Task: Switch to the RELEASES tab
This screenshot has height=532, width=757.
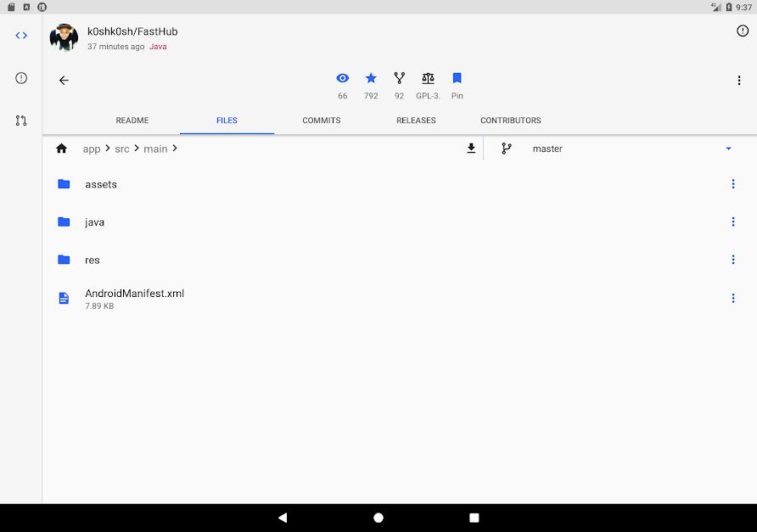Action: coord(416,120)
